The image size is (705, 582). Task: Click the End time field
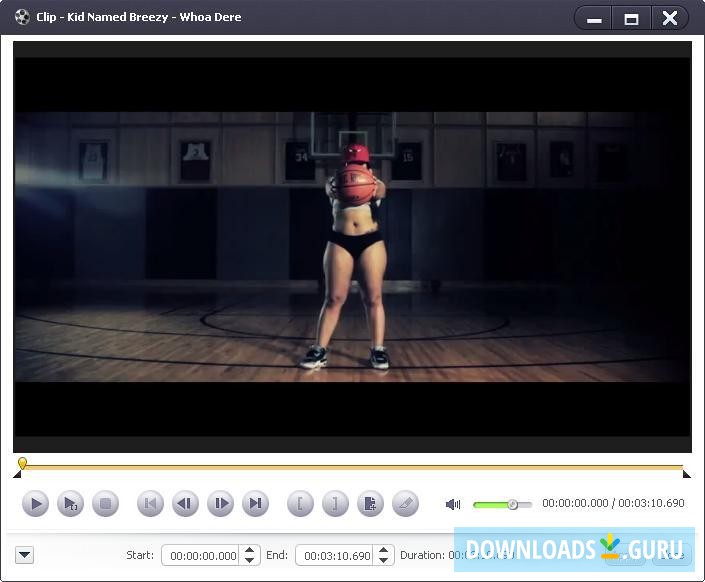click(337, 555)
